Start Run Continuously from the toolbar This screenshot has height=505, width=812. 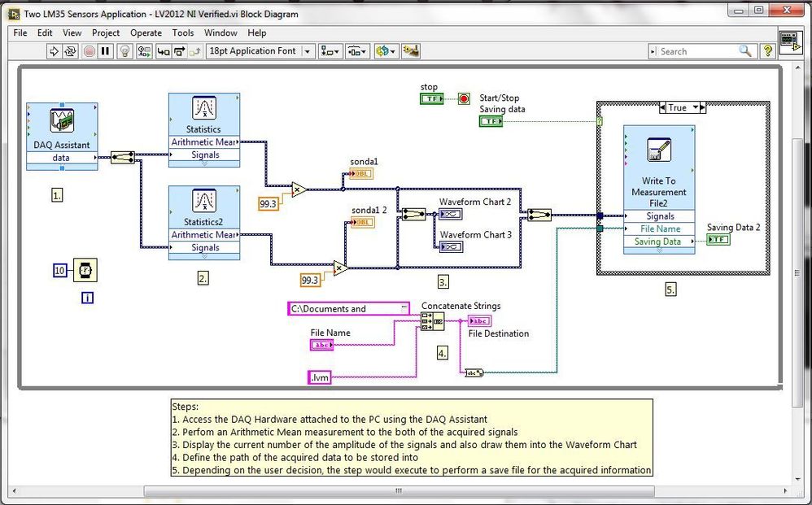(x=70, y=51)
